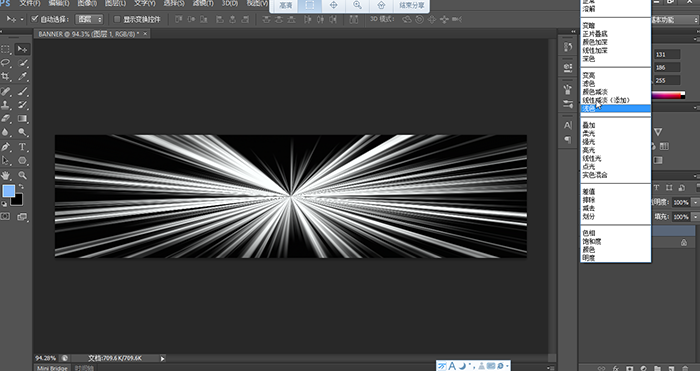Toggle the 显示变换控件 checkbox
Image resolution: width=700 pixels, height=371 pixels.
coord(117,19)
